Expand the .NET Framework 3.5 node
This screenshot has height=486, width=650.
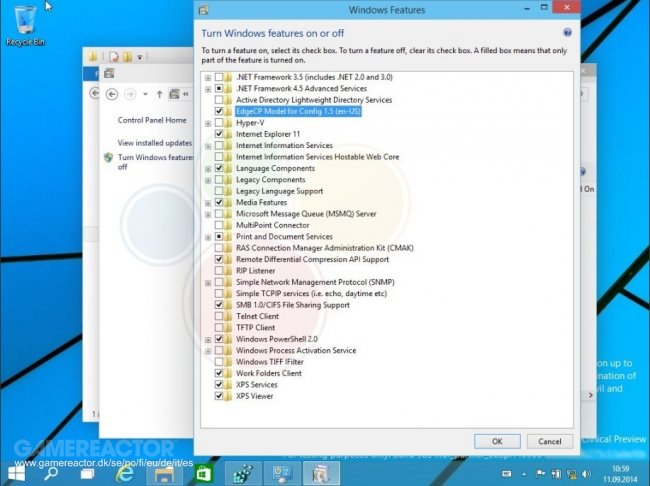click(208, 77)
